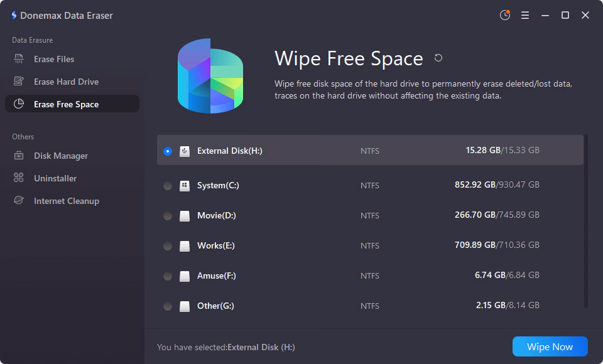Click the 266.70 GB/745.89 GB size value
603x364 pixels.
(x=497, y=215)
